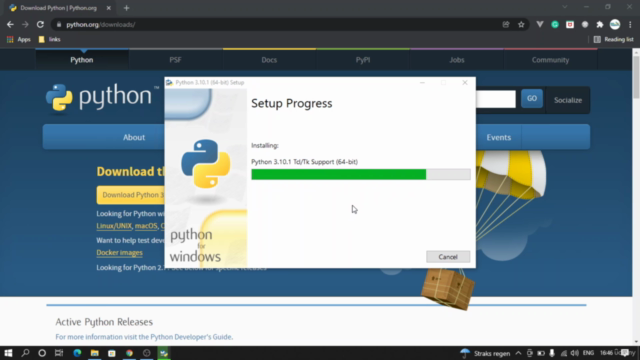Select the Jobs top navigation tab

[457, 60]
